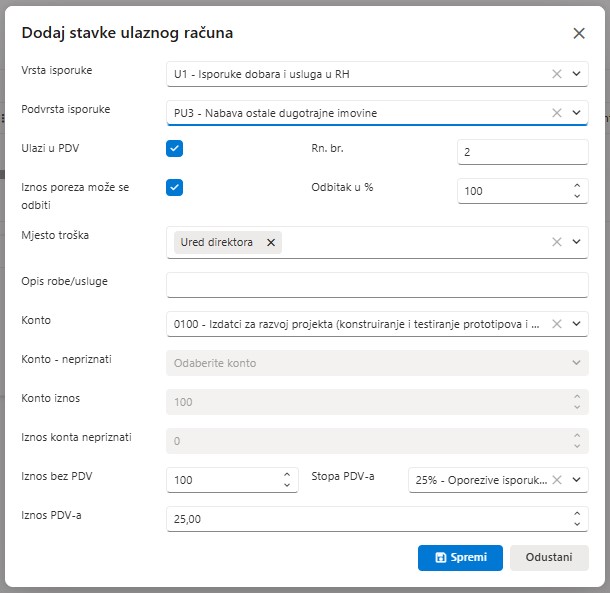Clear all Mjesto troška selections
The height and width of the screenshot is (593, 610).
pyautogui.click(x=557, y=242)
